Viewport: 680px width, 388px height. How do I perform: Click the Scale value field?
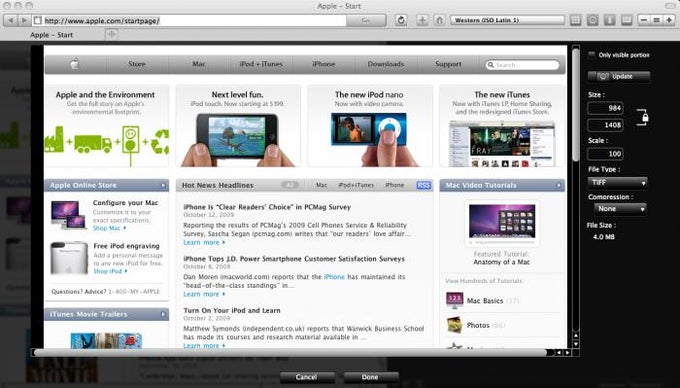point(605,154)
